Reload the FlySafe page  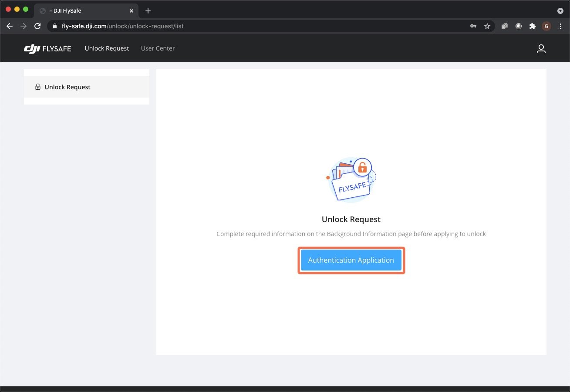tap(37, 26)
